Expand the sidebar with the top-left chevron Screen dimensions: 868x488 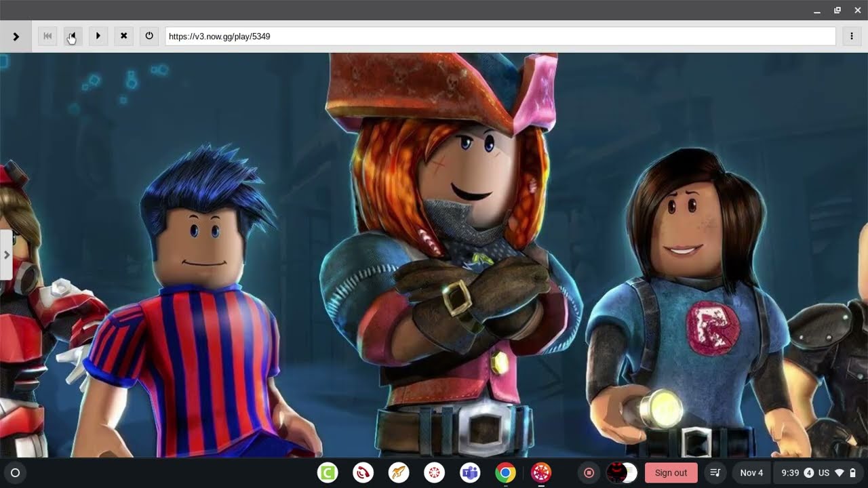pos(16,37)
